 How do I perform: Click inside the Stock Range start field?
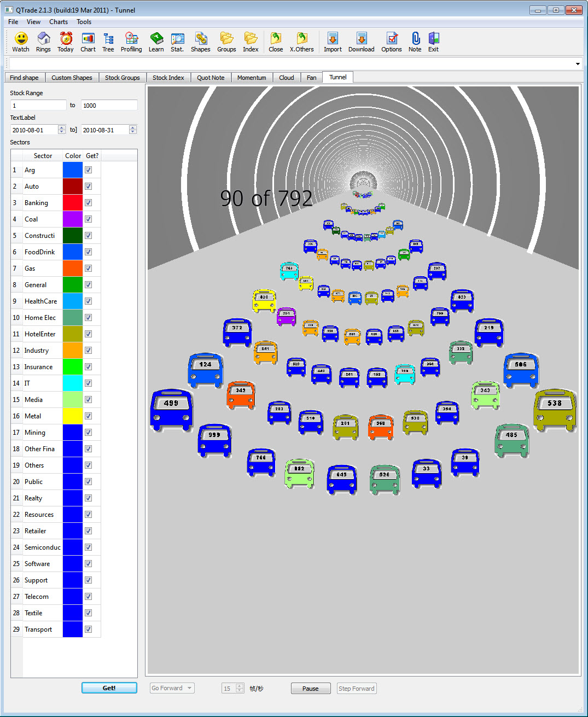pyautogui.click(x=38, y=105)
